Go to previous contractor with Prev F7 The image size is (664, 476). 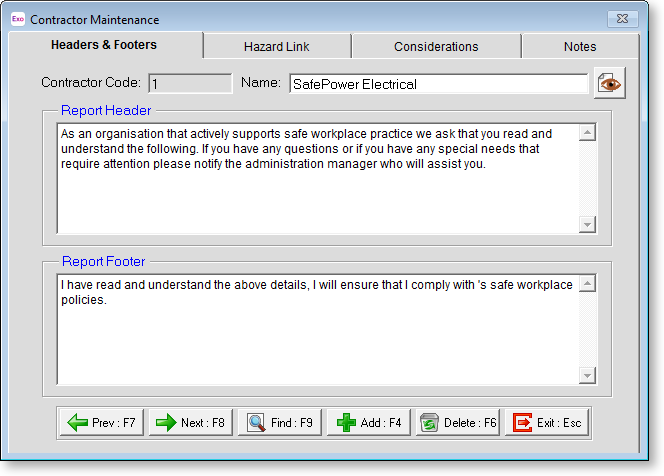(102, 422)
